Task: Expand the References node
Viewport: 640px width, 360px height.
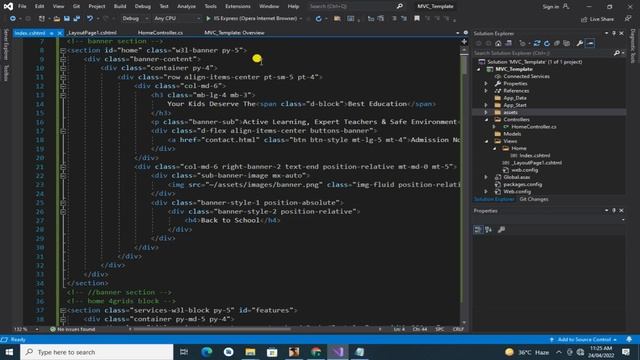Action: [x=486, y=91]
